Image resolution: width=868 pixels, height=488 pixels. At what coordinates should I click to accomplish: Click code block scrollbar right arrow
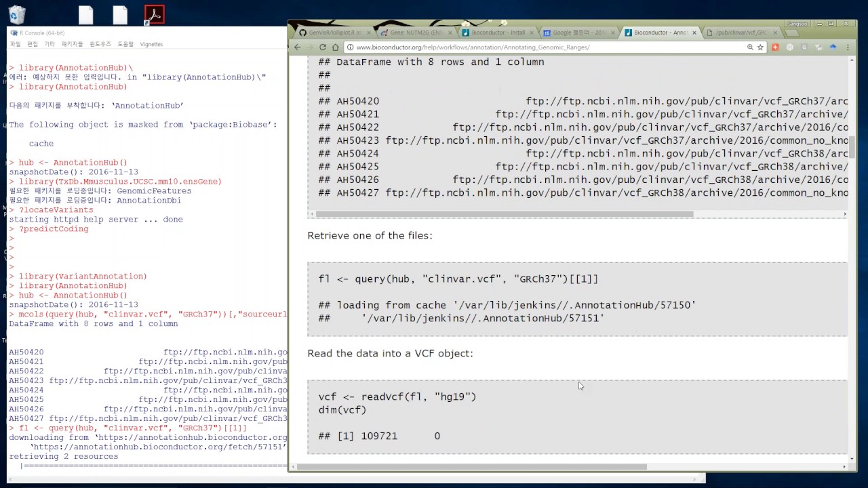tap(844, 214)
